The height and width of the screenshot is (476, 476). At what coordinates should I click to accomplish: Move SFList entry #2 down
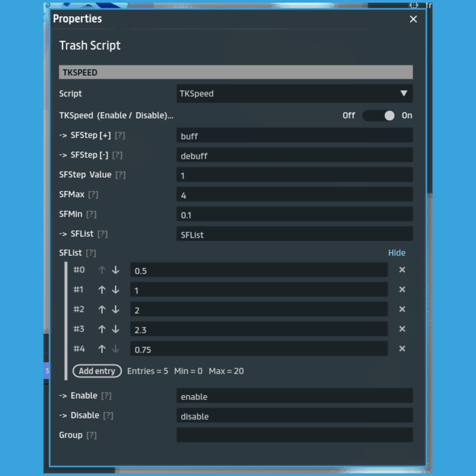[115, 309]
